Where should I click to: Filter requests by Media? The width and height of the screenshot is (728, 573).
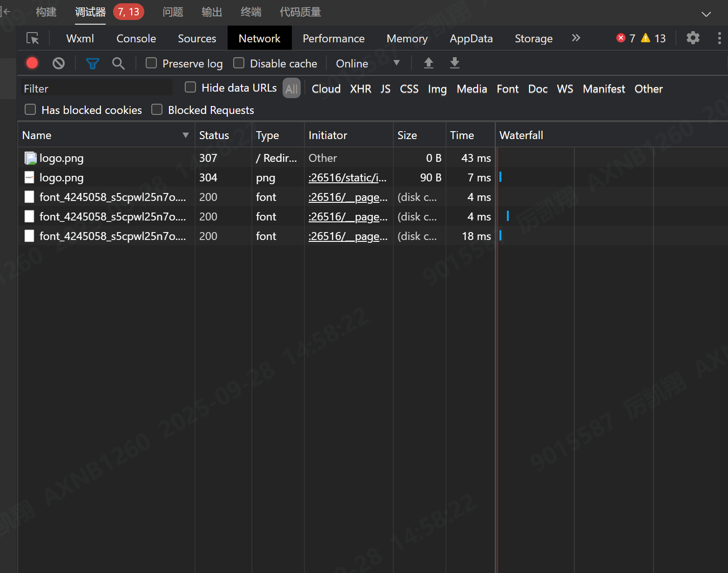(x=472, y=89)
